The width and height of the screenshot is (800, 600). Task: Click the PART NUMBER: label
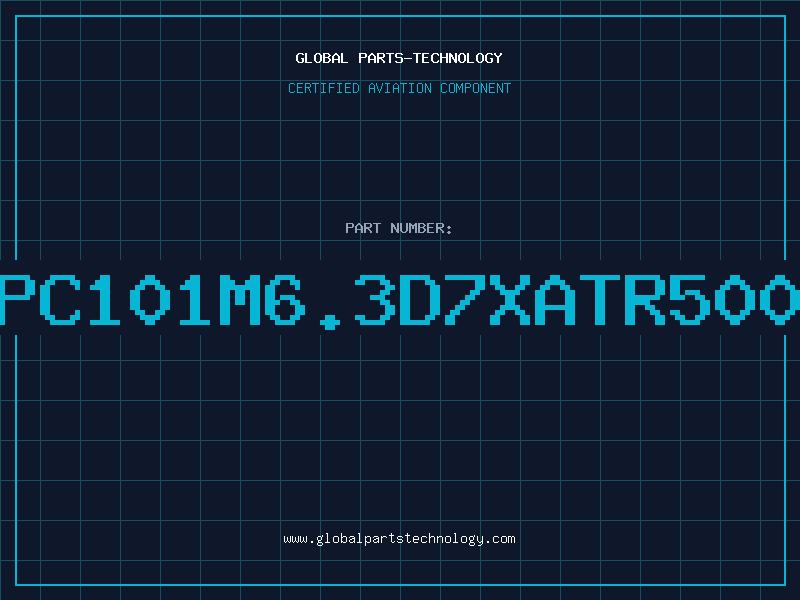point(399,228)
